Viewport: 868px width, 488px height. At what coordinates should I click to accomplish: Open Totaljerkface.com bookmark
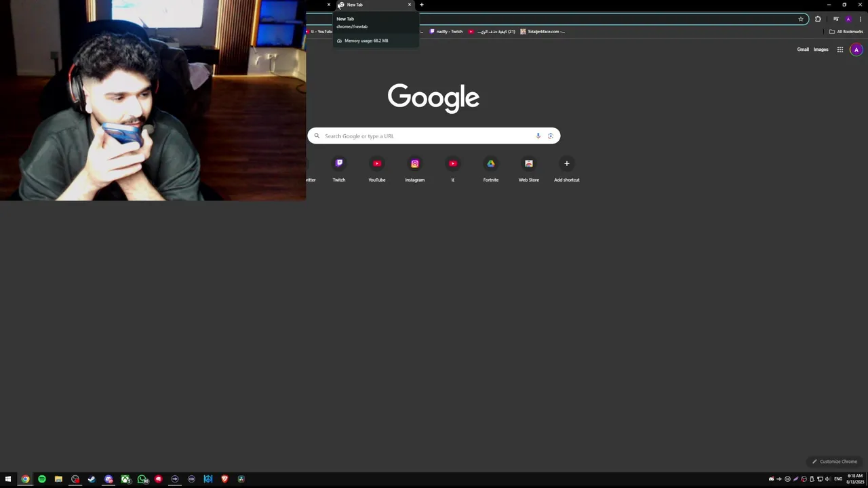542,31
